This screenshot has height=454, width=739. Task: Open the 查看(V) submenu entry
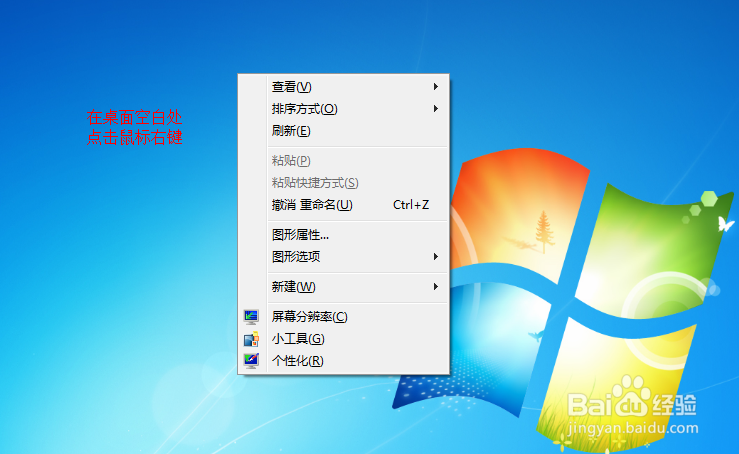(x=343, y=87)
